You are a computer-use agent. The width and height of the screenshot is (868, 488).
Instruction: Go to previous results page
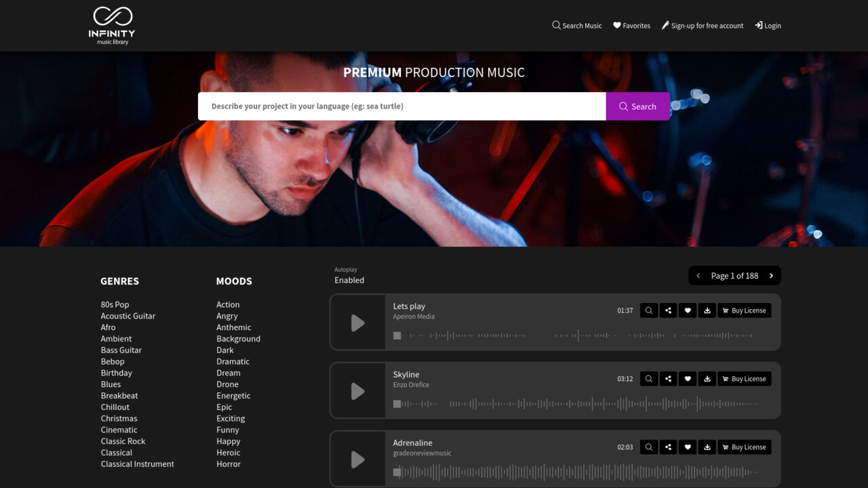(698, 276)
